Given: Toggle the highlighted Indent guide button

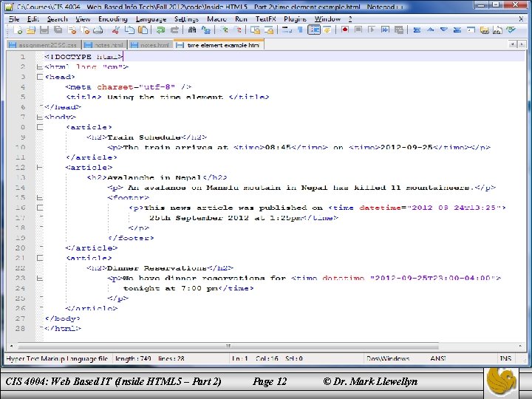Looking at the screenshot, I should click(314, 30).
